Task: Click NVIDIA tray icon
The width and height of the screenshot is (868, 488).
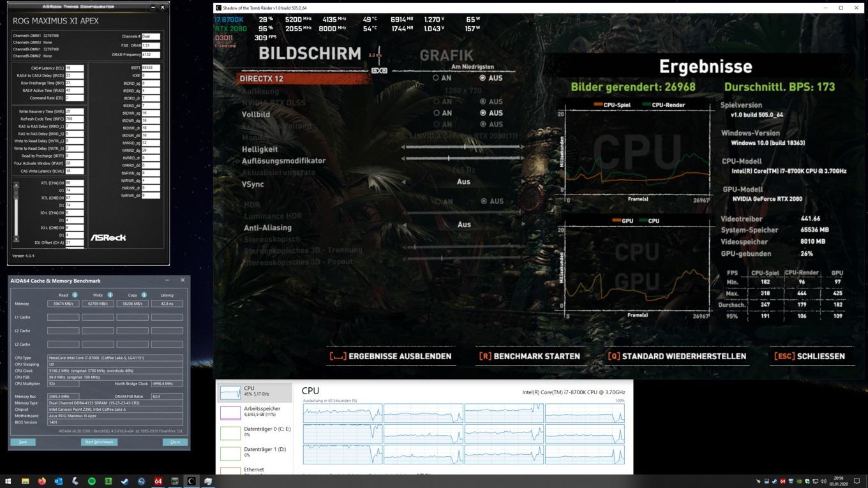Action: [799, 481]
